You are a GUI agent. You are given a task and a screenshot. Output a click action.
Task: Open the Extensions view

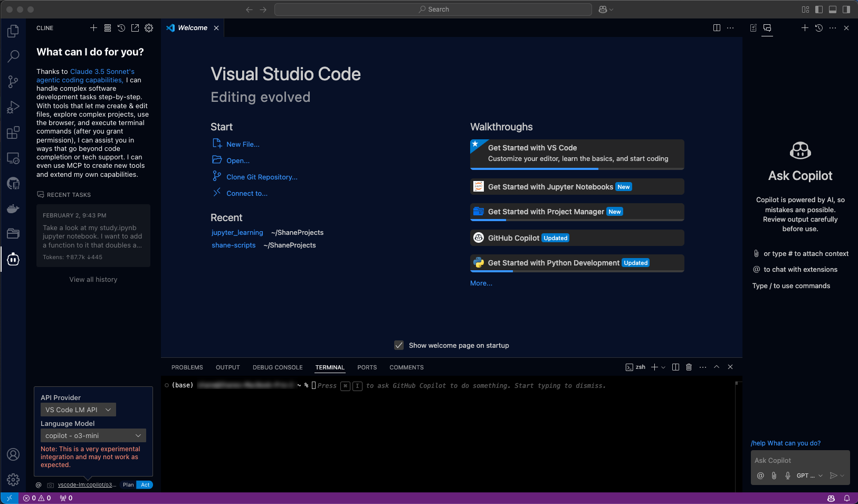pos(13,132)
